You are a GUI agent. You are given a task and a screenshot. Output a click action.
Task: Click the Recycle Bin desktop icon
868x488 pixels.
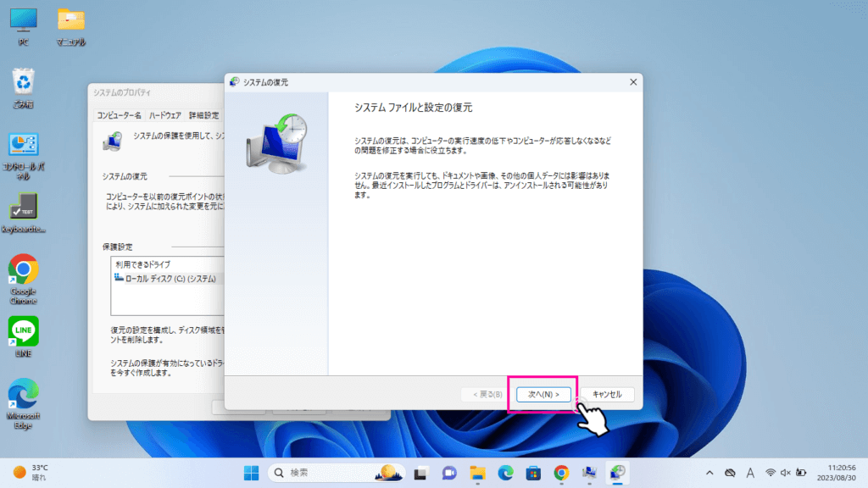point(24,86)
